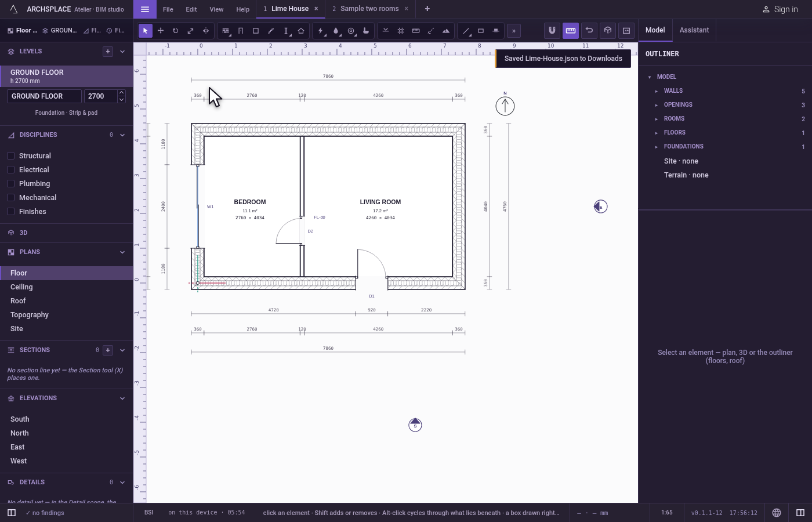Click the Sign in button
This screenshot has width=812, height=522.
780,9
